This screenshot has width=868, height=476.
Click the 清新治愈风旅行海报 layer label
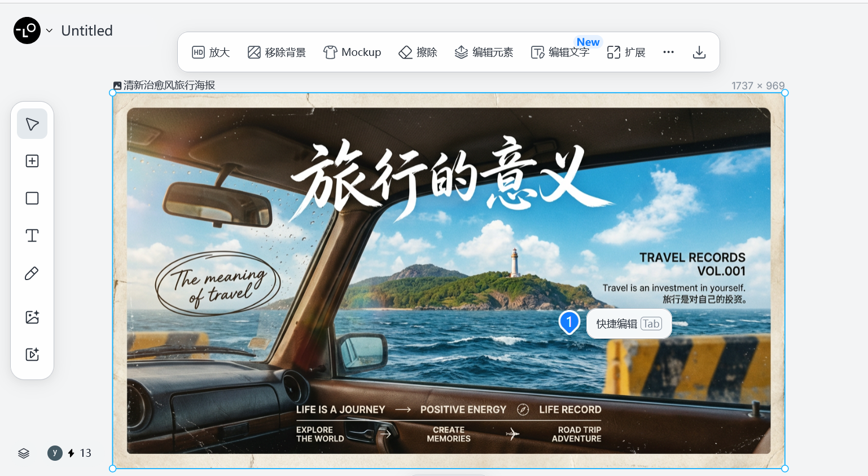[169, 85]
